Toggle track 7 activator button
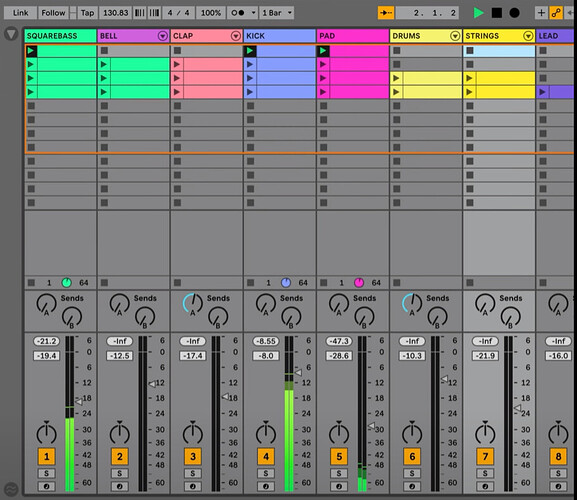Screen dimensions: 577x500 pyautogui.click(x=485, y=457)
